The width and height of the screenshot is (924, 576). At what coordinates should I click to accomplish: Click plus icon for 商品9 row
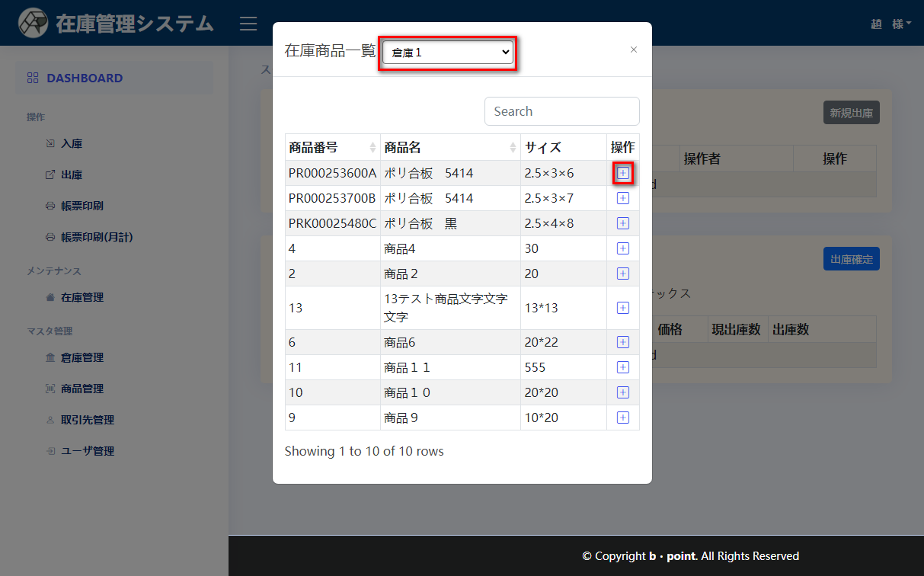coord(622,418)
